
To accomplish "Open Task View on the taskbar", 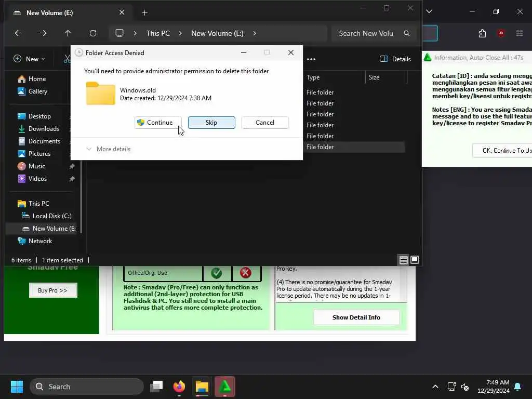I will point(156,387).
